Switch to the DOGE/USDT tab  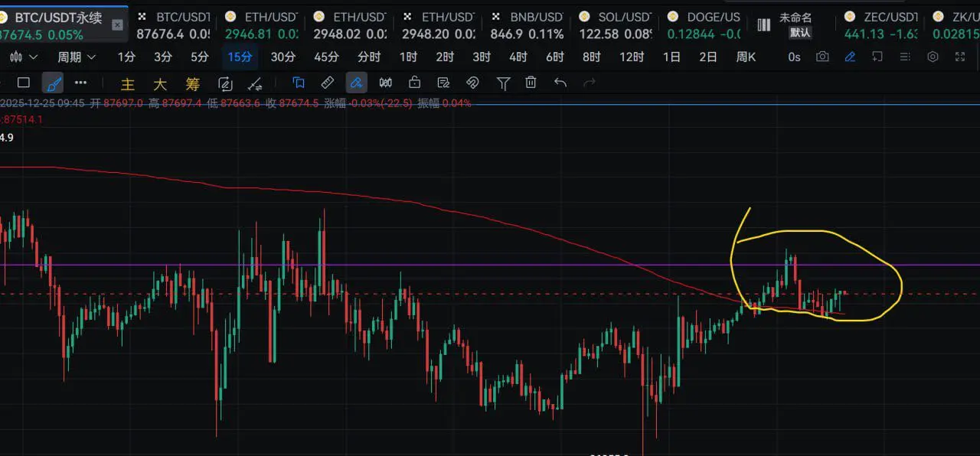703,25
